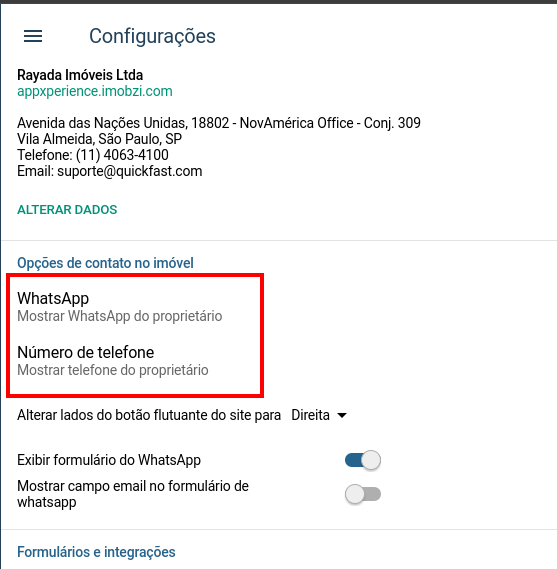Click the ALTERAR DADOS button
Viewport: 557px width, 569px height.
tap(67, 209)
